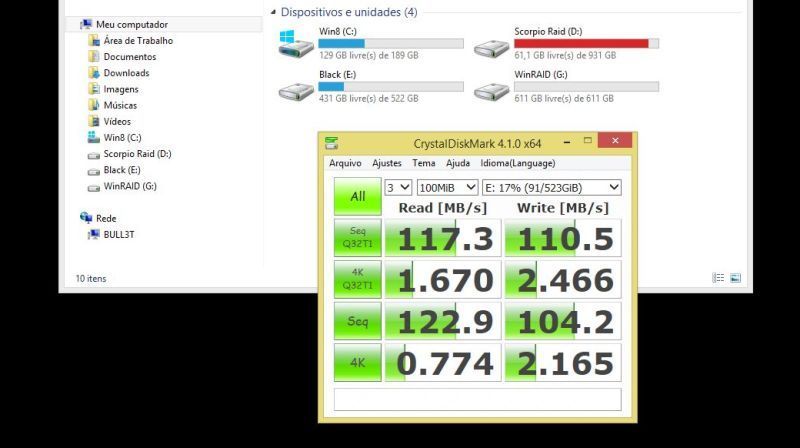Open the Win8 (C:) drive icon
The width and height of the screenshot is (800, 448).
point(296,43)
